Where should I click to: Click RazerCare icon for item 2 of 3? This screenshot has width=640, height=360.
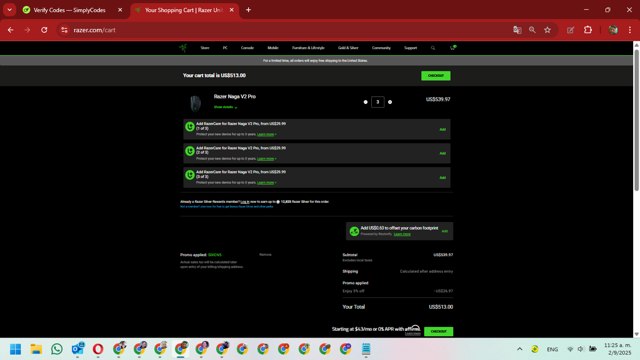pos(190,151)
